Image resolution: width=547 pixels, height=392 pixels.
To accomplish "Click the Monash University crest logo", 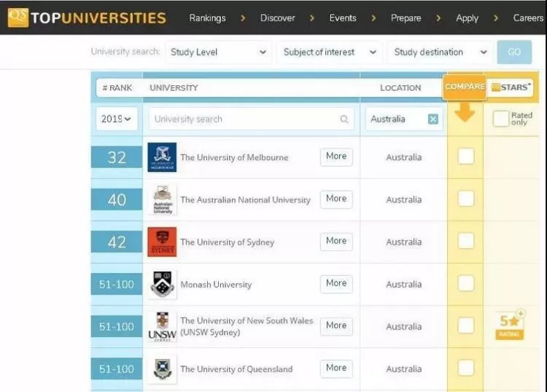I will (x=162, y=284).
